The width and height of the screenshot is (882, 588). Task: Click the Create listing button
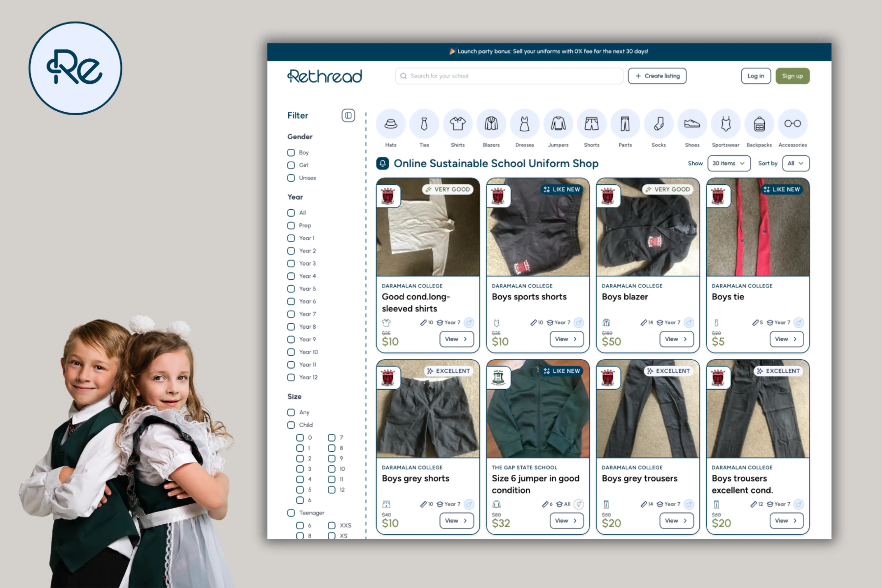pos(657,76)
